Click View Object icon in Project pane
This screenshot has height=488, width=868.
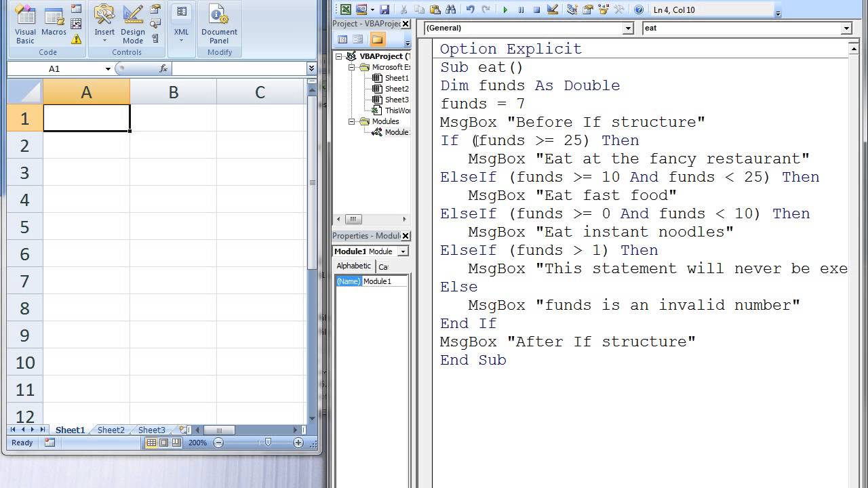tap(358, 39)
